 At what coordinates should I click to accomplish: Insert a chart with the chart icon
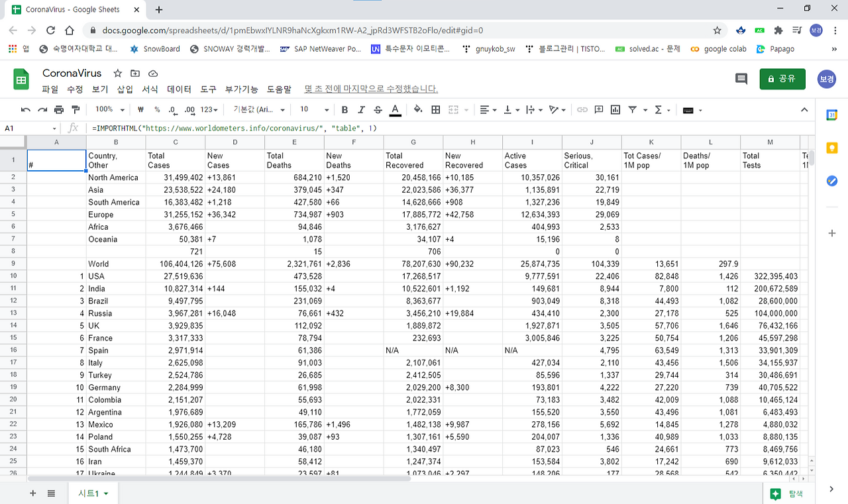(615, 110)
